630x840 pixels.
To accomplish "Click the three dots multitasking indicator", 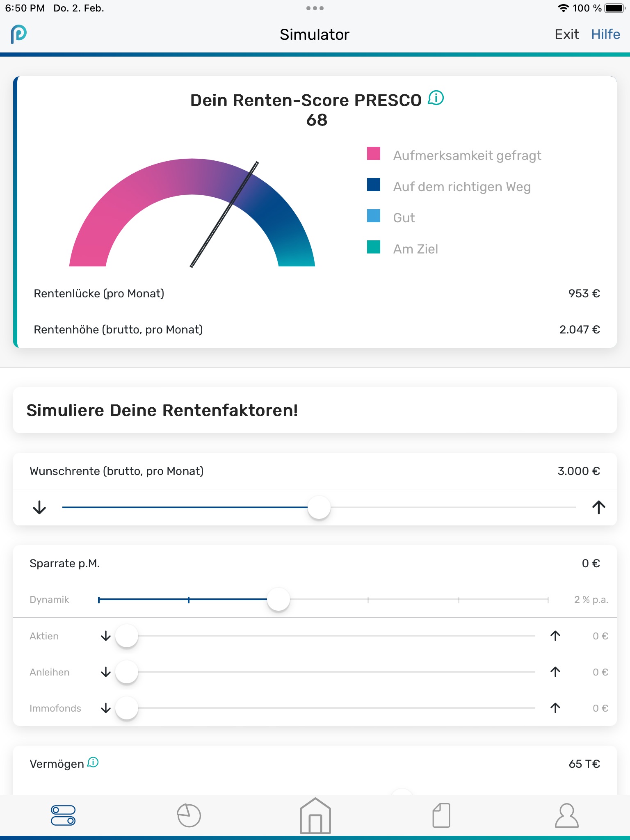I will [315, 8].
